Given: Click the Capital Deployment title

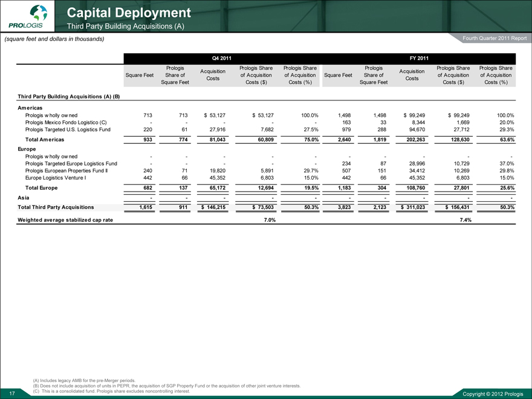Looking at the screenshot, I should pos(129,12).
